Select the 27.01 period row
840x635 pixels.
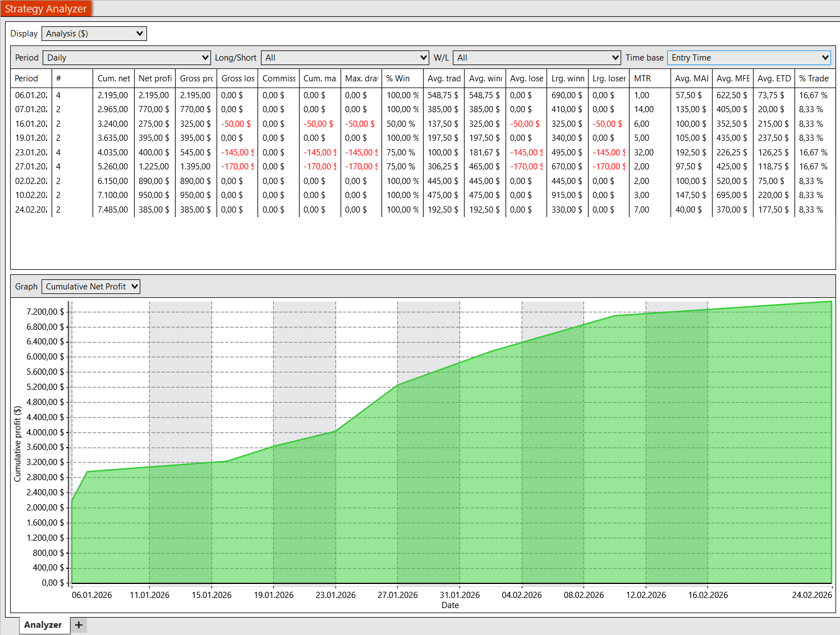coord(31,167)
